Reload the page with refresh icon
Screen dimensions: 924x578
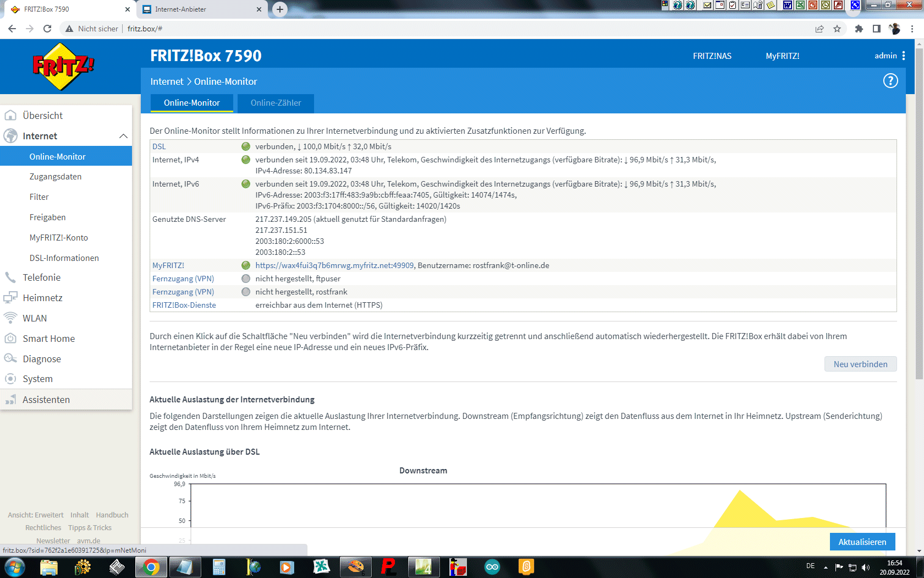click(x=47, y=29)
